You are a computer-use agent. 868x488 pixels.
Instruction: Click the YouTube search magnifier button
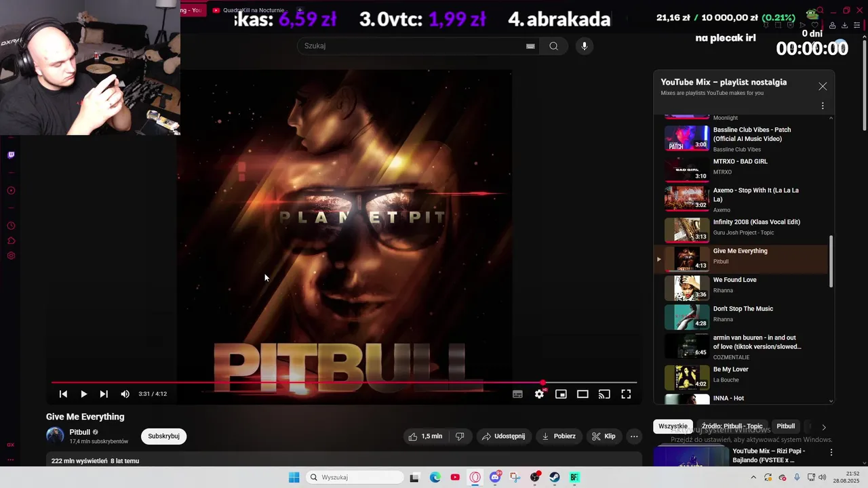tap(553, 46)
